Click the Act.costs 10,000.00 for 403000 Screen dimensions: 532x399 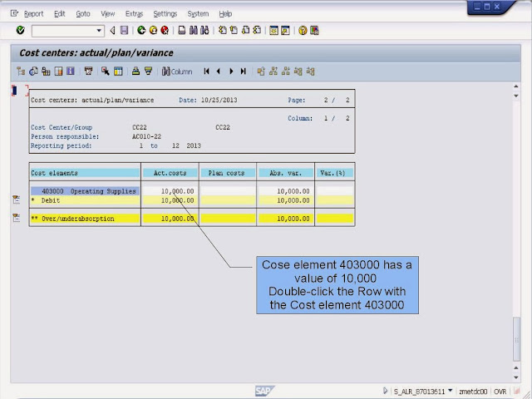[177, 191]
